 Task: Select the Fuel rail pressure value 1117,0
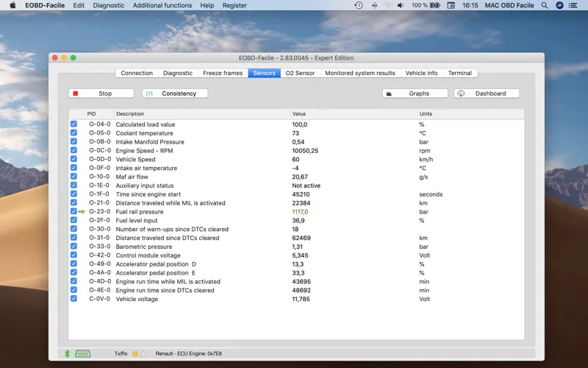(300, 212)
